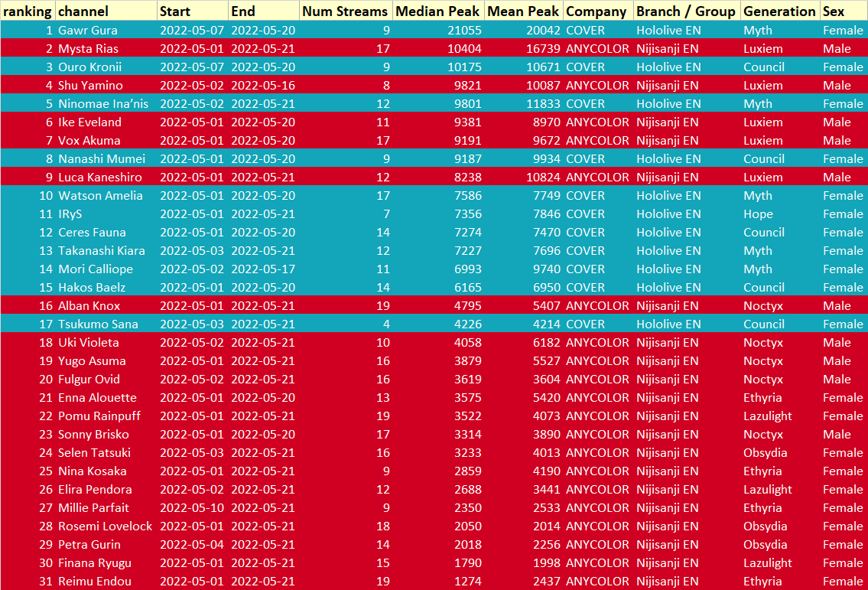This screenshot has height=590, width=868.
Task: Click the 'Fulgur Ovid' cell
Action: (x=106, y=380)
